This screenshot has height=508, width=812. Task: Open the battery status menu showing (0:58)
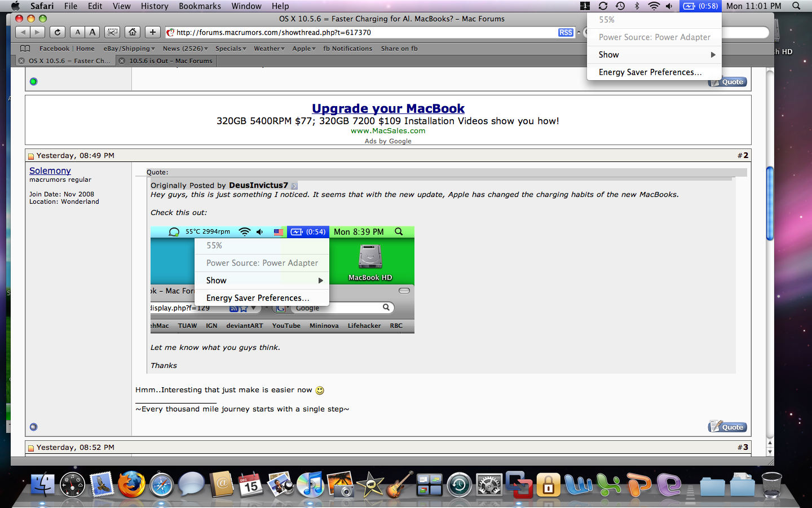(x=701, y=6)
